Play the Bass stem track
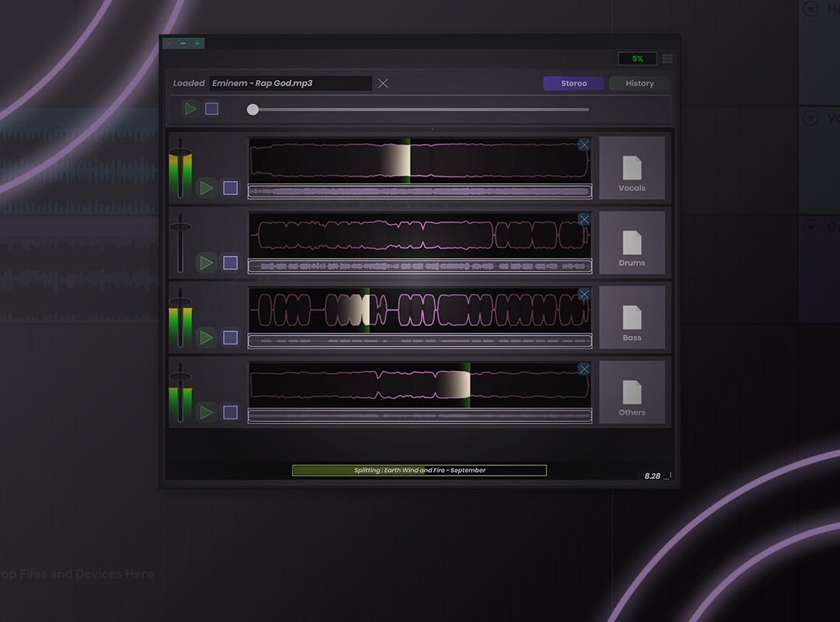The image size is (840, 622). pyautogui.click(x=206, y=337)
